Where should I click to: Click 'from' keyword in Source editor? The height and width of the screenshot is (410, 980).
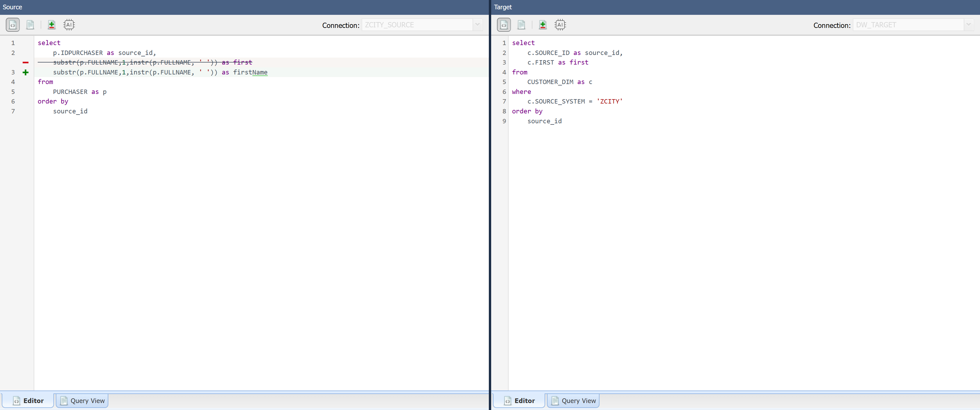(x=45, y=82)
